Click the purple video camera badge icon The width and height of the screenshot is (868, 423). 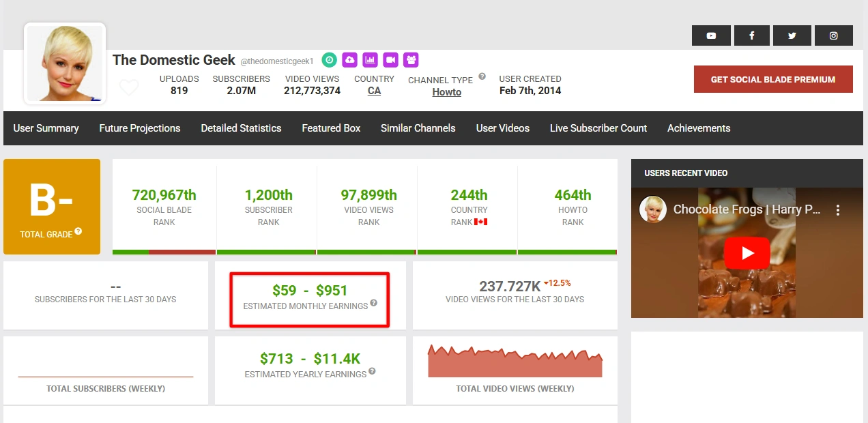click(390, 60)
